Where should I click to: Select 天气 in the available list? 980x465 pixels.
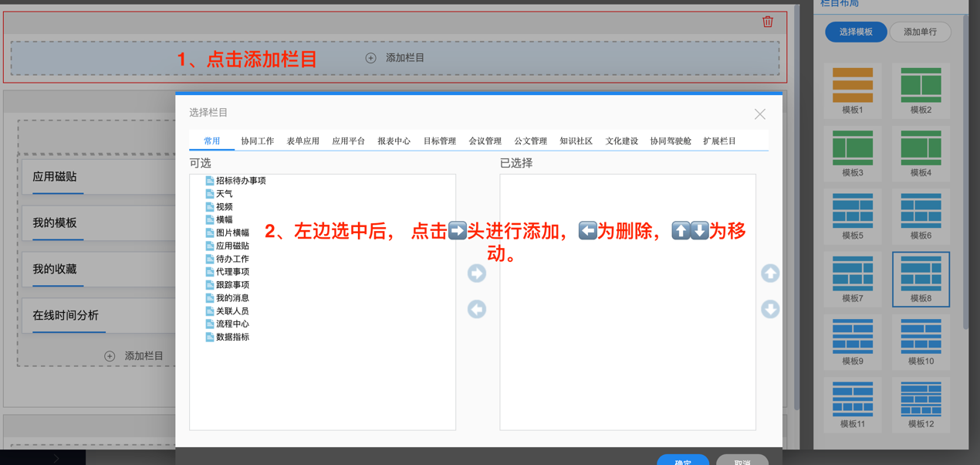(x=224, y=194)
